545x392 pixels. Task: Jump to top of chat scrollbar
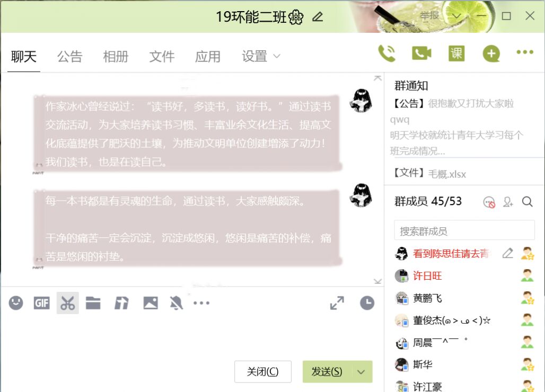[377, 78]
